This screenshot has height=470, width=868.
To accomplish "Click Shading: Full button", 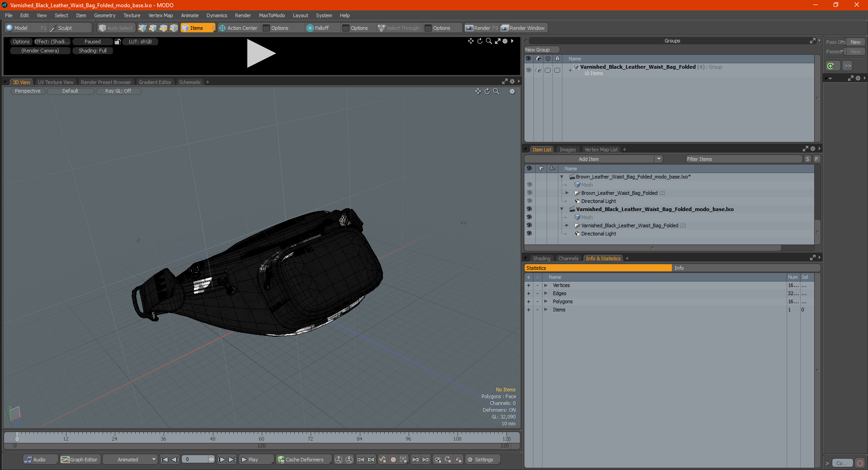I will [93, 51].
